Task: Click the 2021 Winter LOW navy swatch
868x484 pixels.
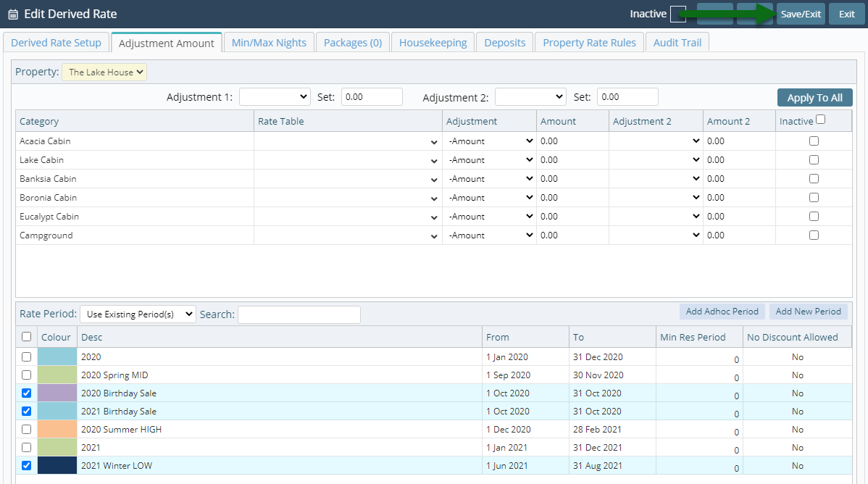Action: [57, 466]
